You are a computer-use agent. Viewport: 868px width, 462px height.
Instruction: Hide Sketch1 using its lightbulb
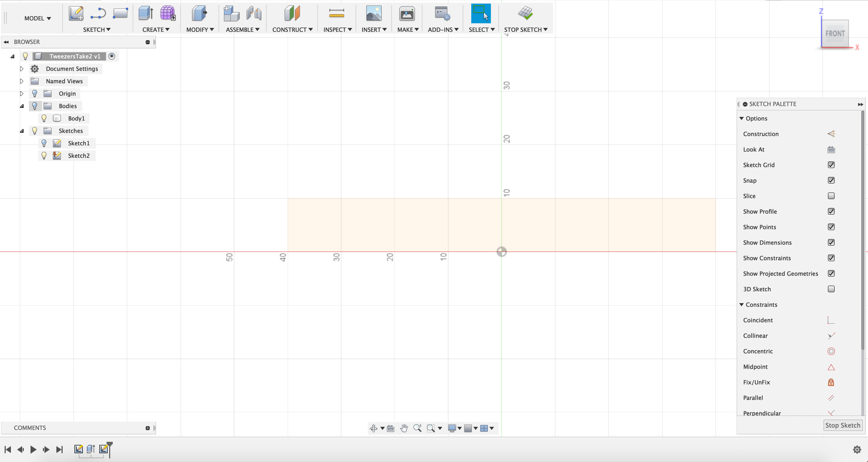[x=44, y=143]
